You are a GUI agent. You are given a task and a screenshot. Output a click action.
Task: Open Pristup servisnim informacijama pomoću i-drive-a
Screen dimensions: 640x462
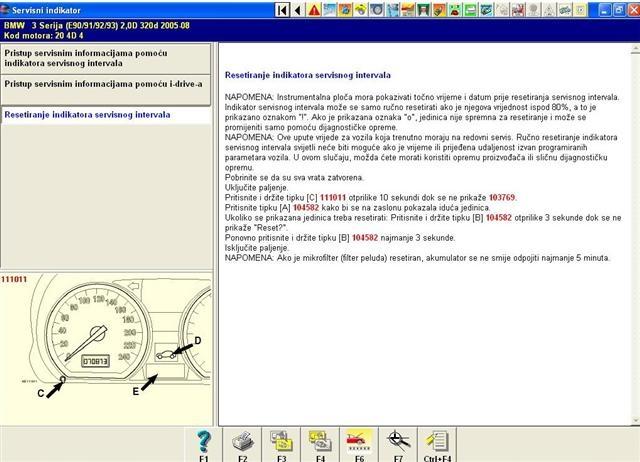point(106,89)
